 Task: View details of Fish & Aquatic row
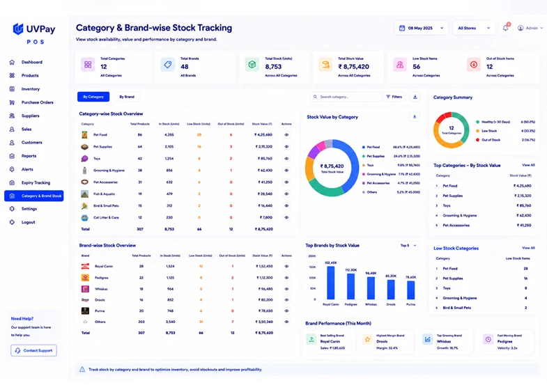coord(286,194)
